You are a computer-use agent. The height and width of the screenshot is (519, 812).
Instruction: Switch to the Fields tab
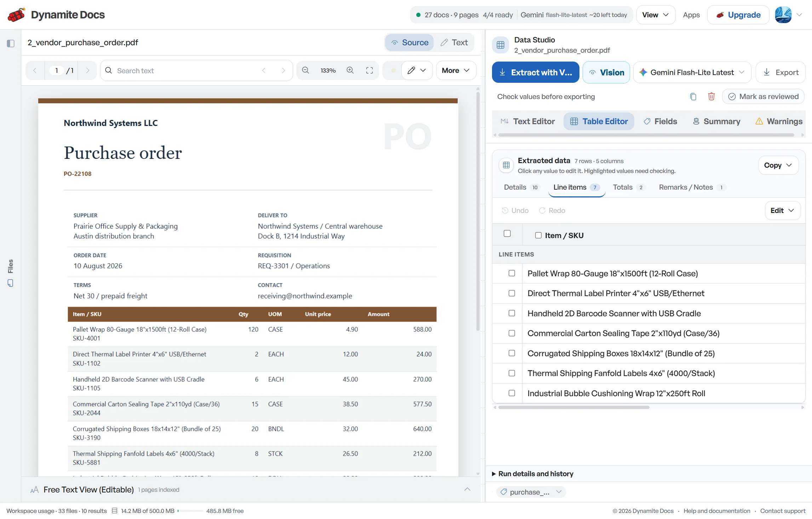pos(660,121)
